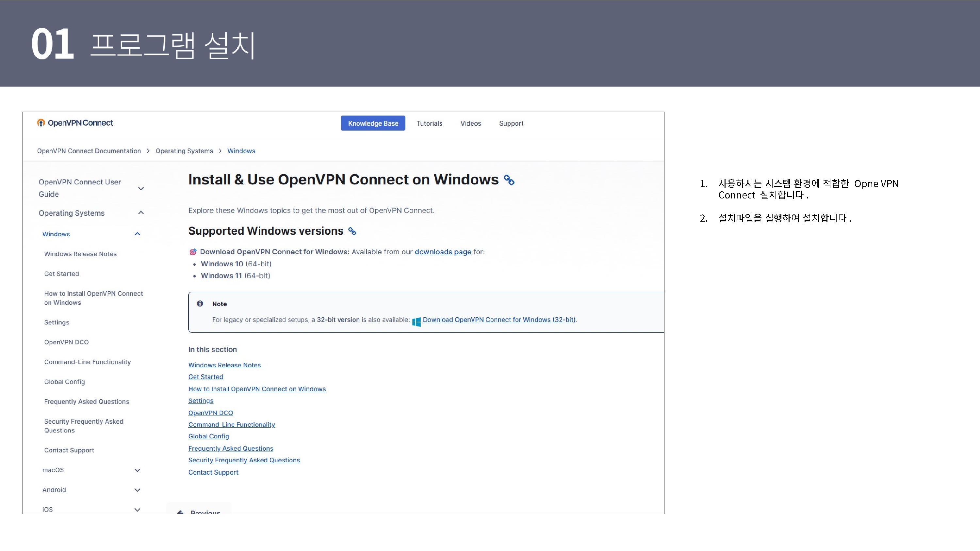Viewport: 980px width, 551px height.
Task: Open How to Install link in section list
Action: click(257, 389)
